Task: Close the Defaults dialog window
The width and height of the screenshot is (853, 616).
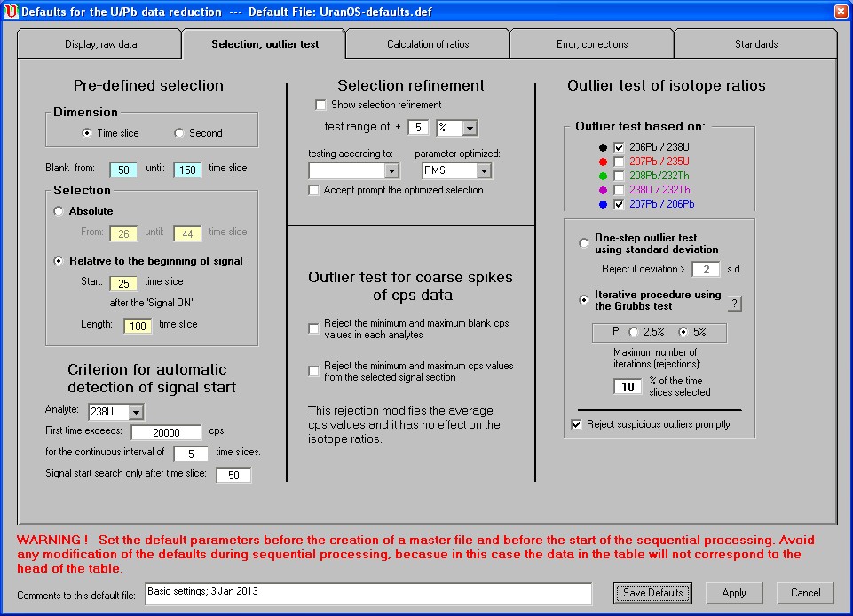Action: click(841, 12)
